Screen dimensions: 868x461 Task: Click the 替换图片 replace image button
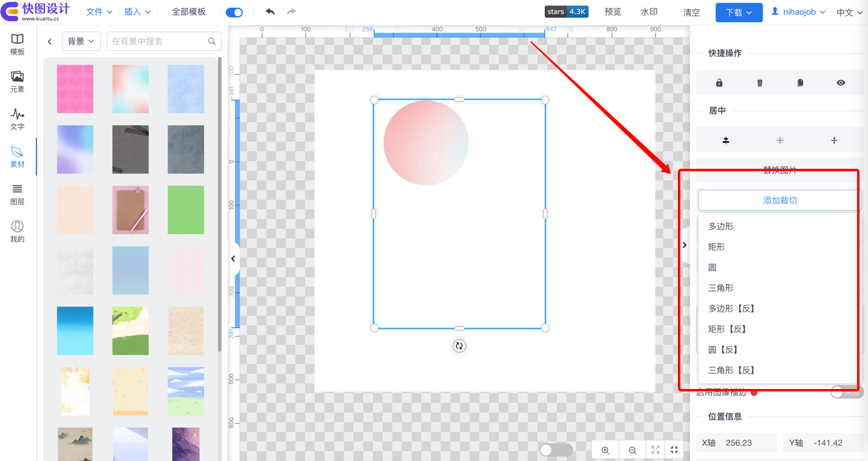coord(780,170)
